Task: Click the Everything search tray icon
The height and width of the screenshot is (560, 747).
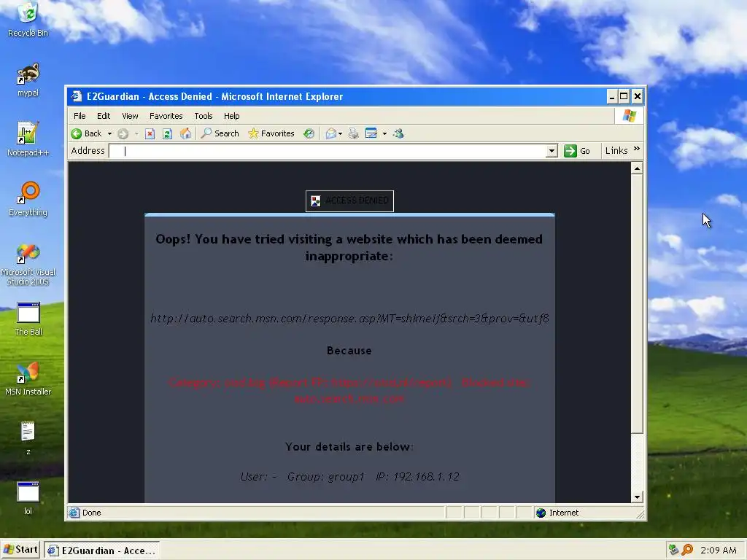Action: [687, 551]
